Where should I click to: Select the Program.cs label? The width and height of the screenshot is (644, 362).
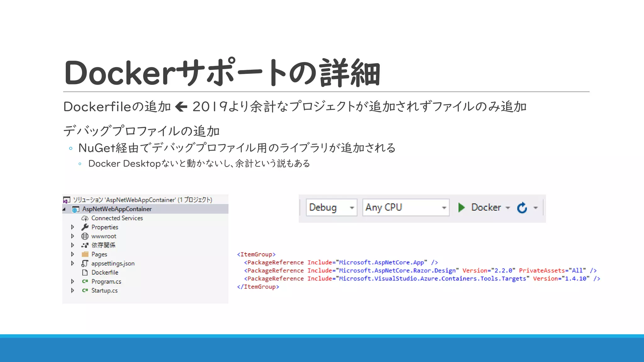click(106, 282)
